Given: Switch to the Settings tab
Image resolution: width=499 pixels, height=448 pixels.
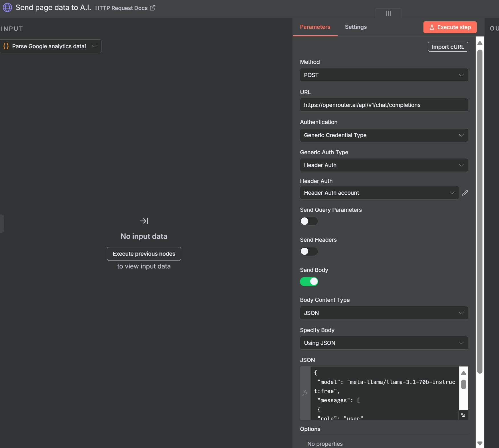Looking at the screenshot, I should point(356,27).
